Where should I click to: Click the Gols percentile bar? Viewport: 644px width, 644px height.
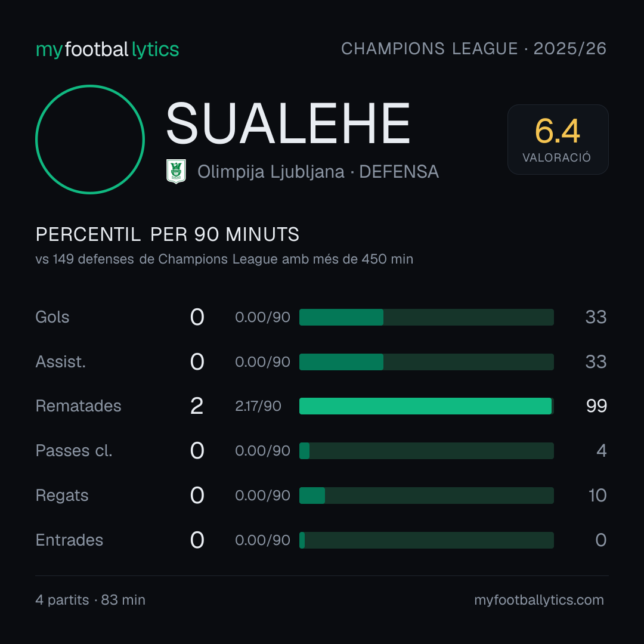click(x=426, y=317)
